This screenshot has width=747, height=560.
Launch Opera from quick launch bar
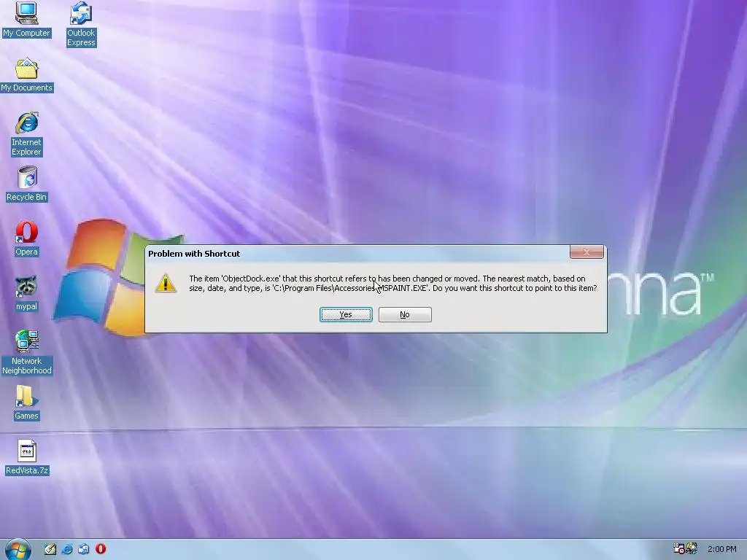[x=101, y=549]
